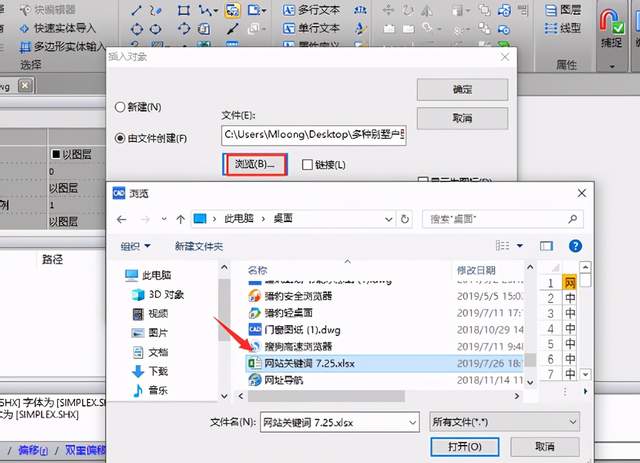
Task: Select the 新建(N) radio button
Action: click(x=120, y=107)
